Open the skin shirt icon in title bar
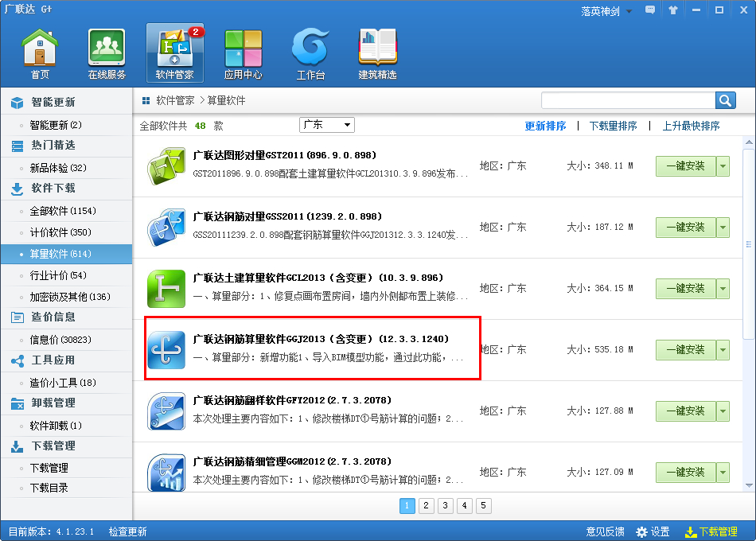Image resolution: width=756 pixels, height=541 pixels. pos(673,10)
